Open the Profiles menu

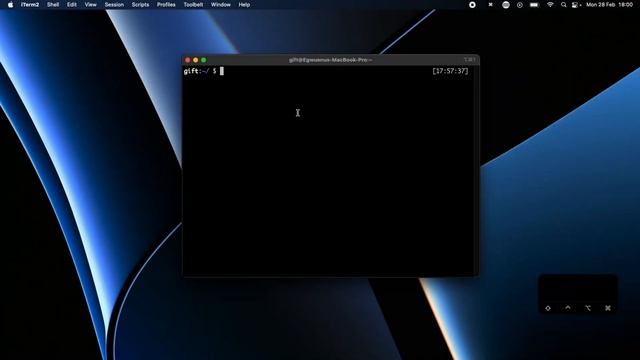[166, 5]
